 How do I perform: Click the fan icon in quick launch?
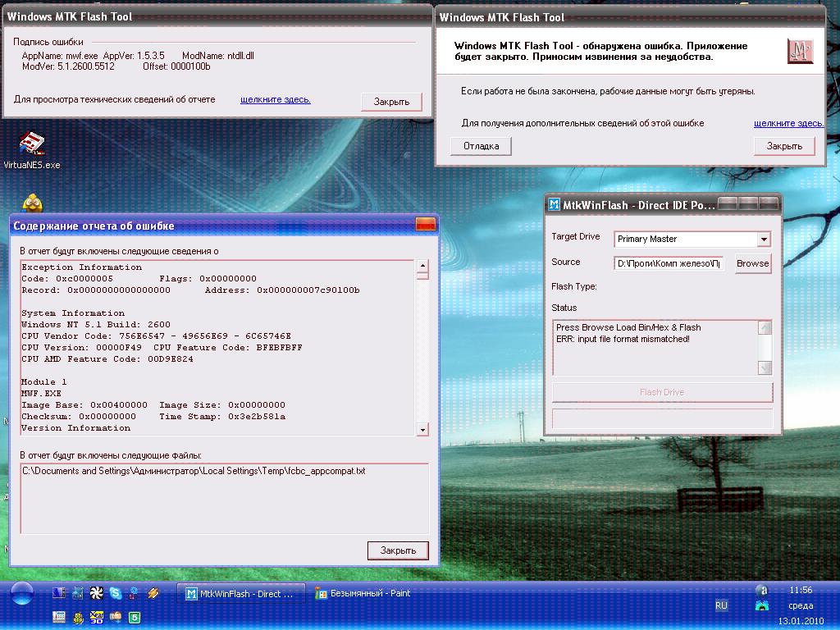tap(97, 592)
